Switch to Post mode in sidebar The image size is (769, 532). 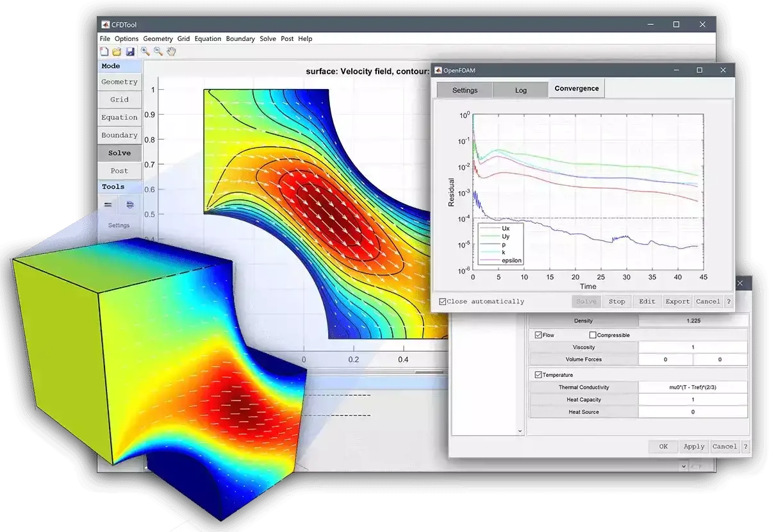pos(119,171)
